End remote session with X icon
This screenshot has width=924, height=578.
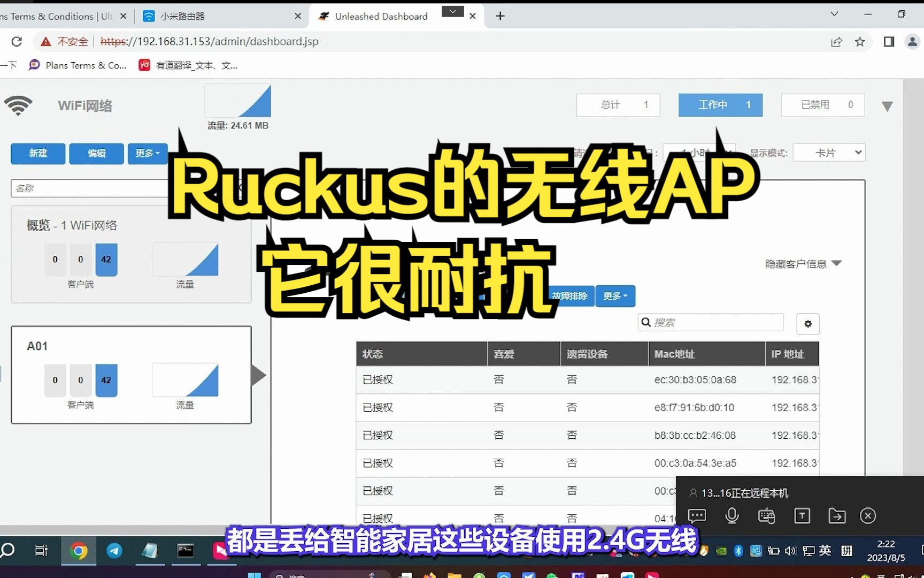(x=868, y=516)
